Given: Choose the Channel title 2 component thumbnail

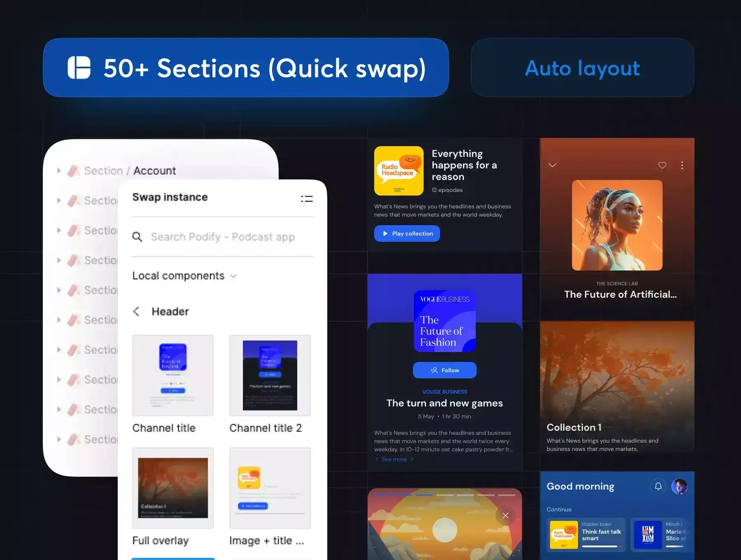Looking at the screenshot, I should [x=270, y=375].
